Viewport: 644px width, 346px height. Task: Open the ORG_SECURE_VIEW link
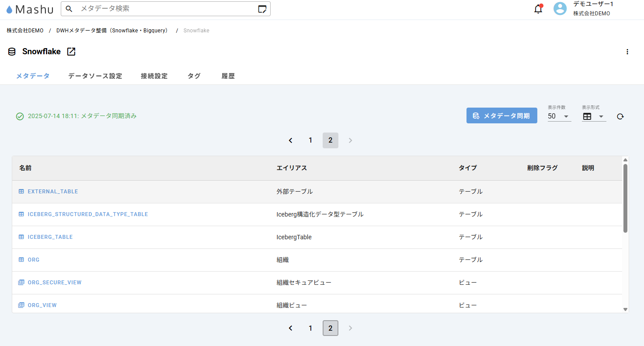coord(55,283)
